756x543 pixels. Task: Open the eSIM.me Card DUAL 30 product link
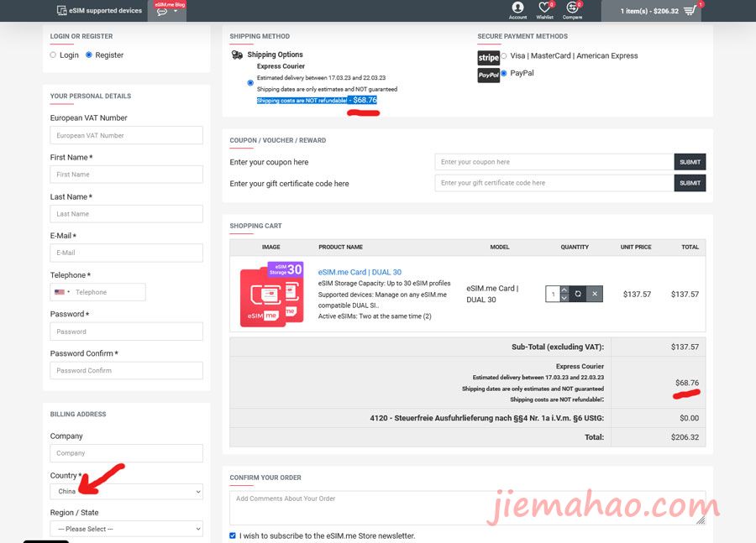point(360,272)
